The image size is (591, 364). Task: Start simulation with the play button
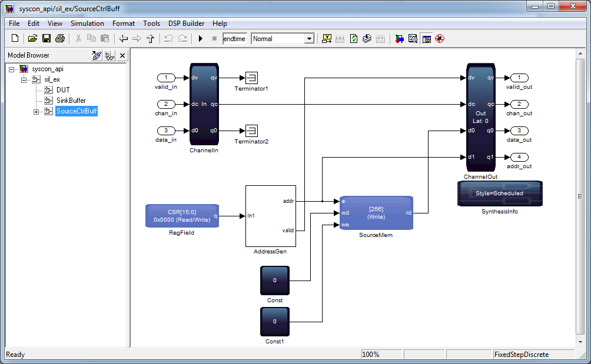(x=200, y=39)
